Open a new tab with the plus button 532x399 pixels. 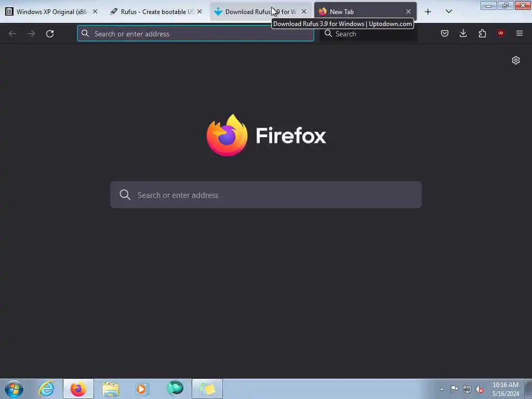point(428,11)
